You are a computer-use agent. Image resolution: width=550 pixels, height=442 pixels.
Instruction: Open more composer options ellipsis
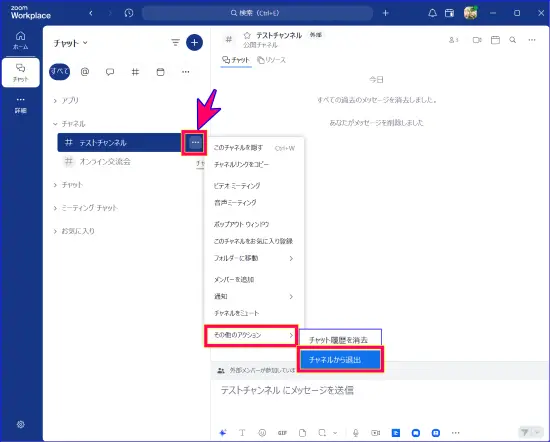click(455, 433)
